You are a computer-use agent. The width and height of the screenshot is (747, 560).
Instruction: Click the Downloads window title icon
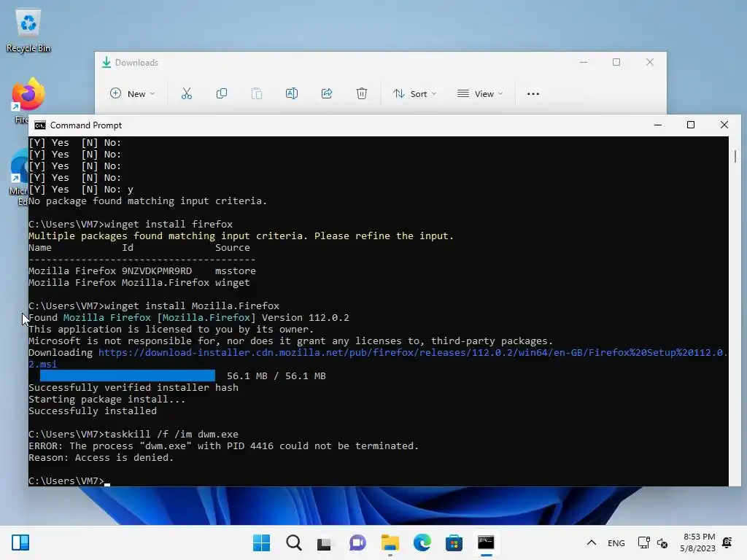pos(107,63)
